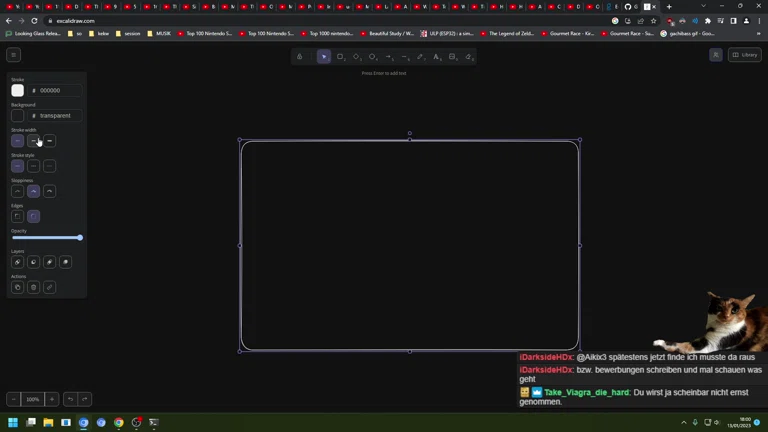Viewport: 768px width, 432px height.
Task: Select the Line tool
Action: 405,57
